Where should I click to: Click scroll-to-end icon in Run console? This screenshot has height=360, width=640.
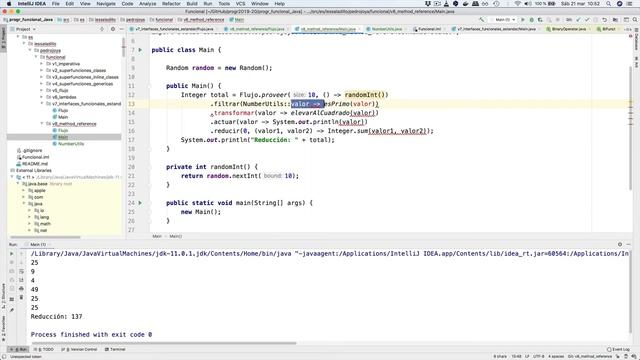pos(21,280)
